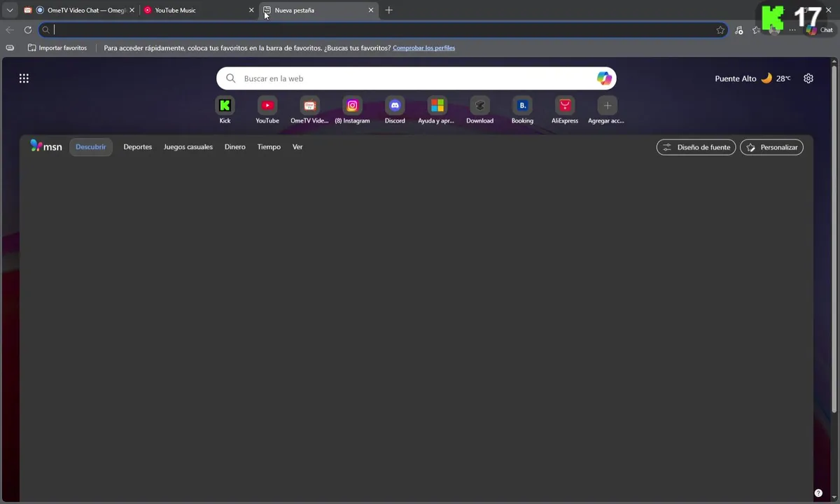Open the Instagram shortcut tile

tap(352, 110)
